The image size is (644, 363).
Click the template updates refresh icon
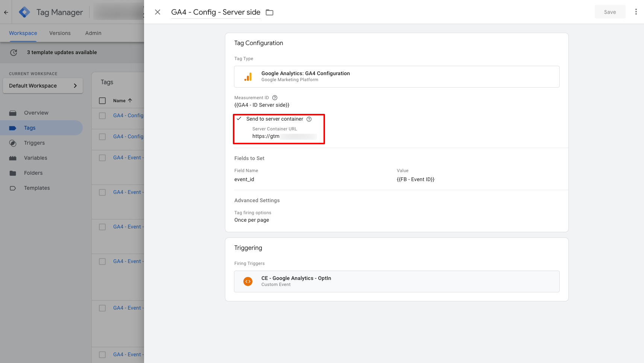pos(14,52)
